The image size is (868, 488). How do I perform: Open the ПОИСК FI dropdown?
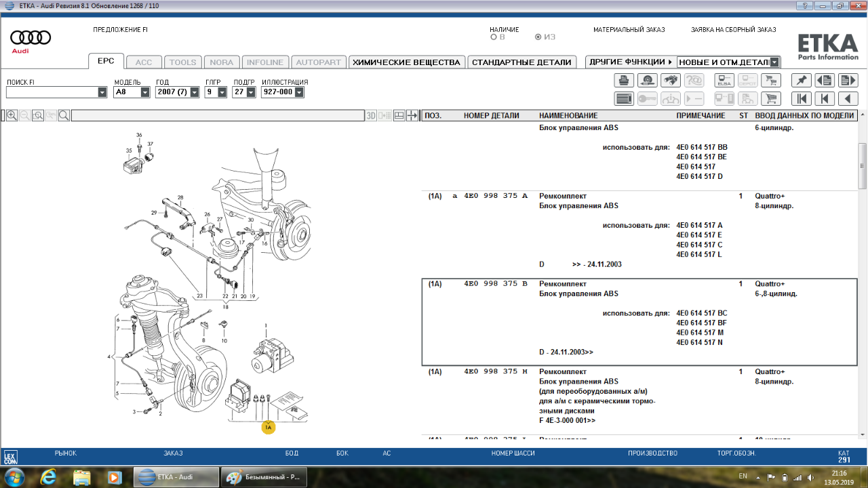pyautogui.click(x=102, y=92)
